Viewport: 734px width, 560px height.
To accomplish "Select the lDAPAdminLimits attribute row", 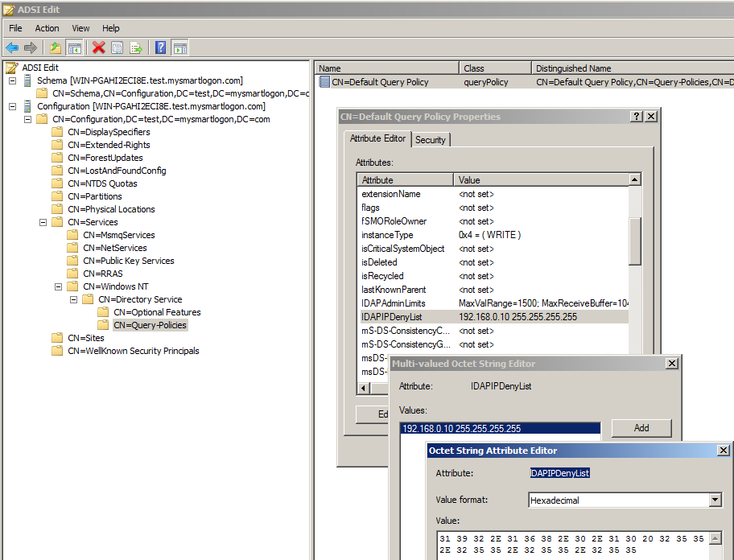I will click(x=494, y=303).
